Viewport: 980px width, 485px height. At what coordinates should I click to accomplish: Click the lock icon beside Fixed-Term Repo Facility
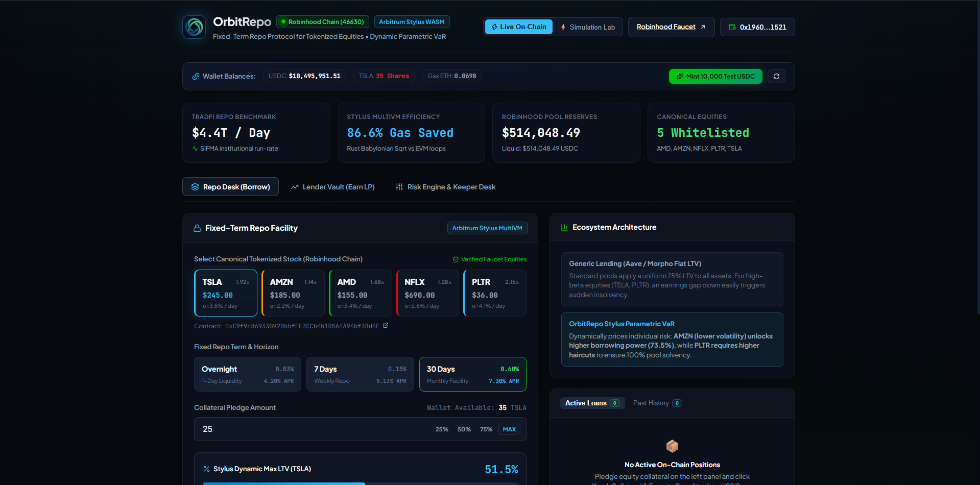[x=197, y=228]
